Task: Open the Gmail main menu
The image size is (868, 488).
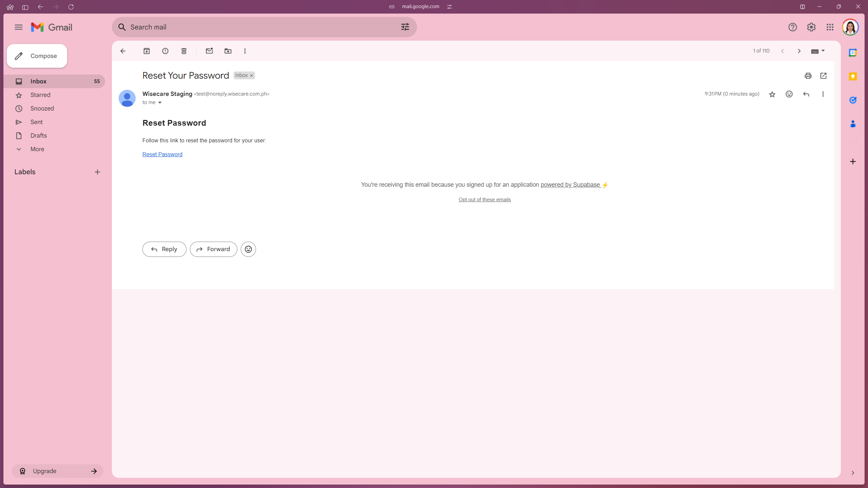Action: pyautogui.click(x=19, y=27)
